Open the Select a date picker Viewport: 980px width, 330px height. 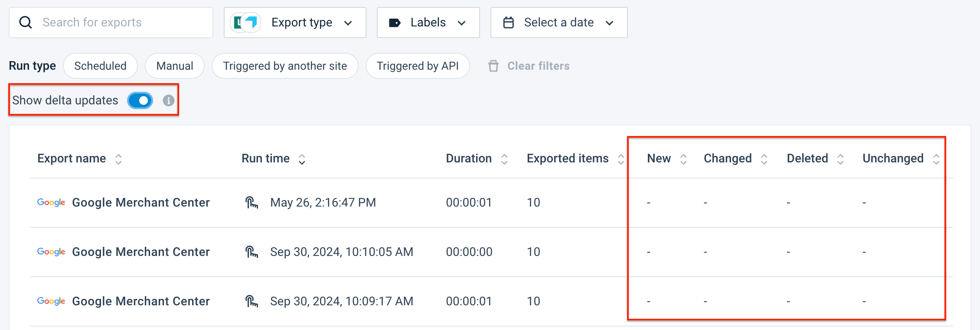[x=559, y=23]
